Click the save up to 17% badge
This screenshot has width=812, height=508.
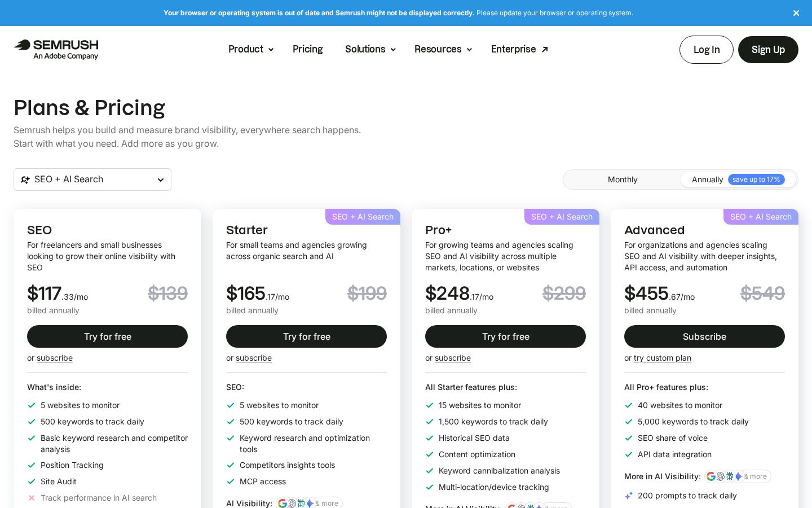point(756,179)
